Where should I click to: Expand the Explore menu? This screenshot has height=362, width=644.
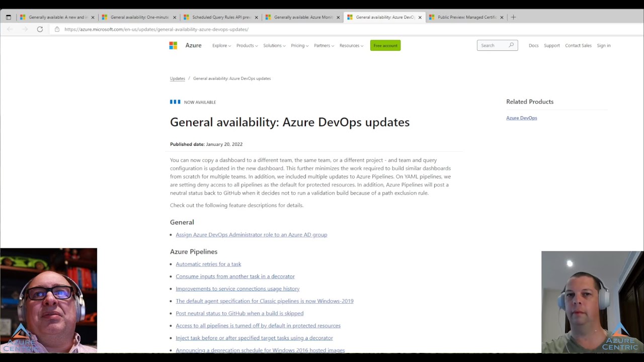221,45
